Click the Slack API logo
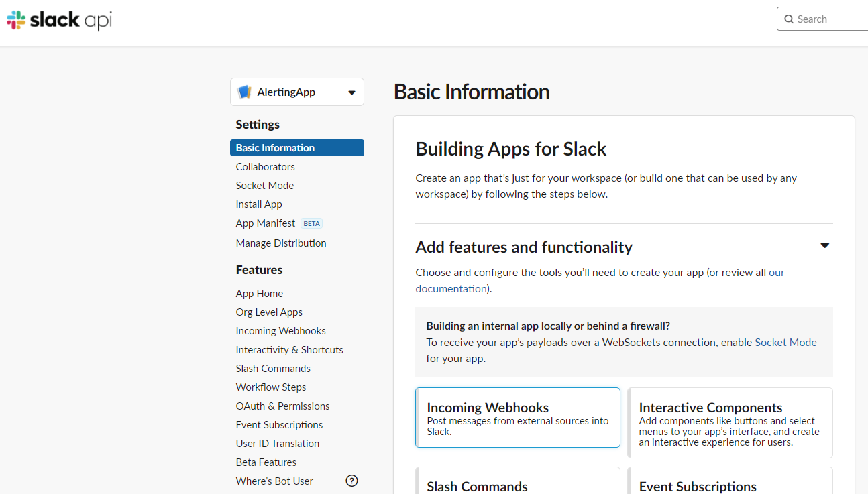This screenshot has height=494, width=868. (59, 20)
